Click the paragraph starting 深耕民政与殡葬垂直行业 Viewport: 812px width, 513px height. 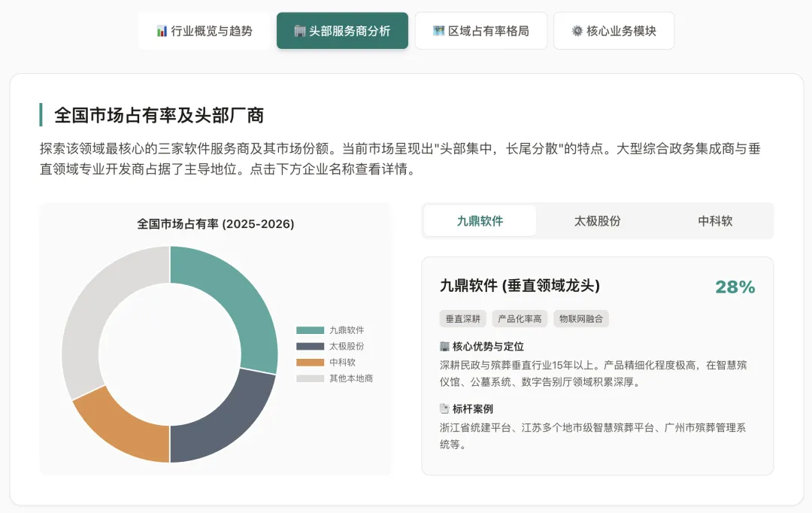pyautogui.click(x=593, y=374)
